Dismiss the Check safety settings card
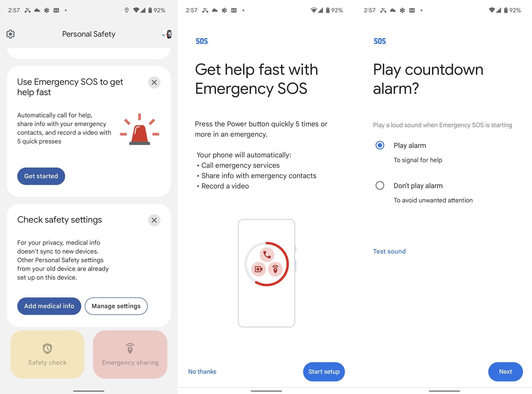 tap(154, 219)
